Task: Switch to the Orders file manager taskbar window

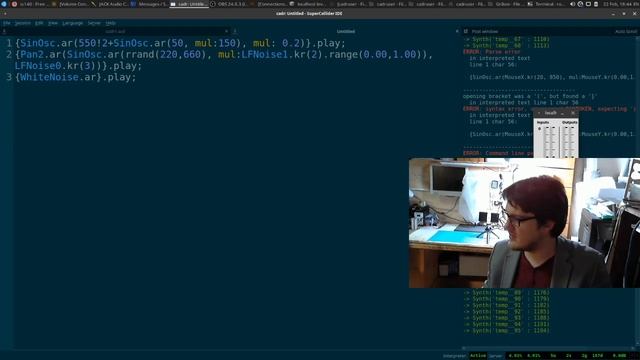Action: (507, 4)
